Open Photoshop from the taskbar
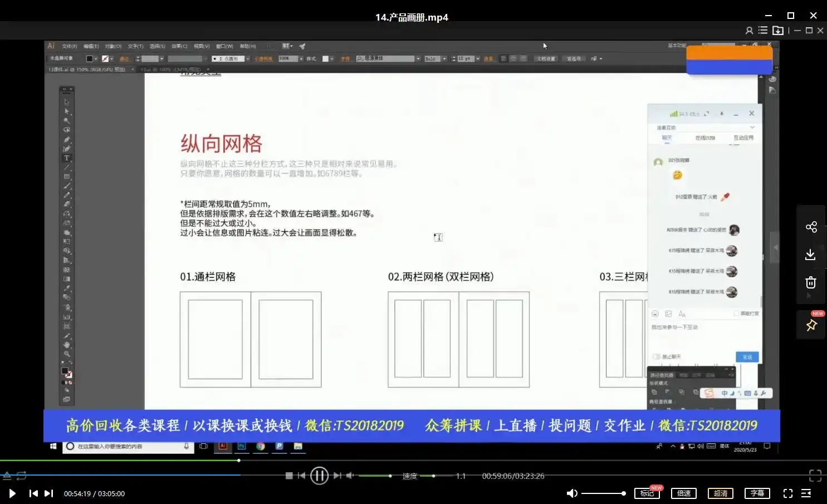This screenshot has width=827, height=504. point(241,446)
